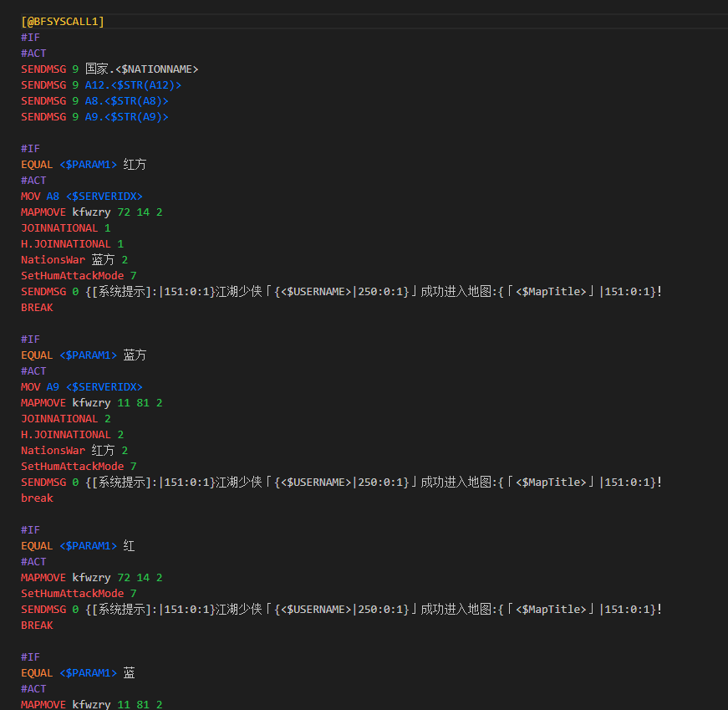Click SENDMSG 0 line directly above lowercase break

(341, 483)
